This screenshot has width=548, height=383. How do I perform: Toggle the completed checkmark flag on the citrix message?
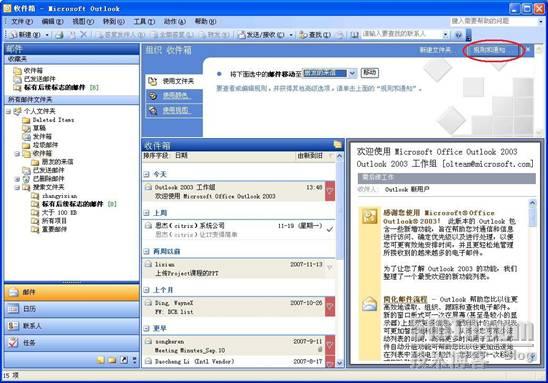(330, 229)
